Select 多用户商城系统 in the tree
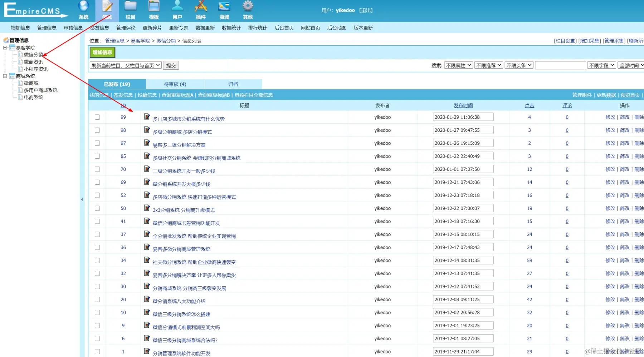 tap(40, 90)
